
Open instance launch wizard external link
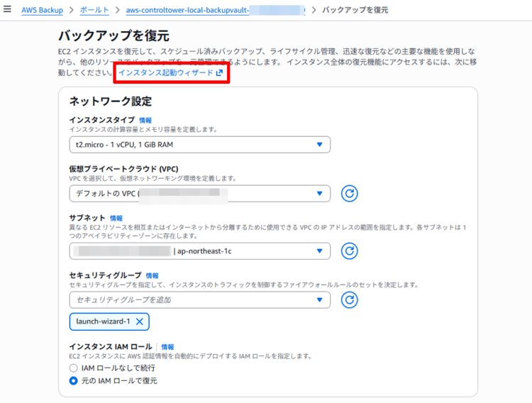[x=171, y=72]
